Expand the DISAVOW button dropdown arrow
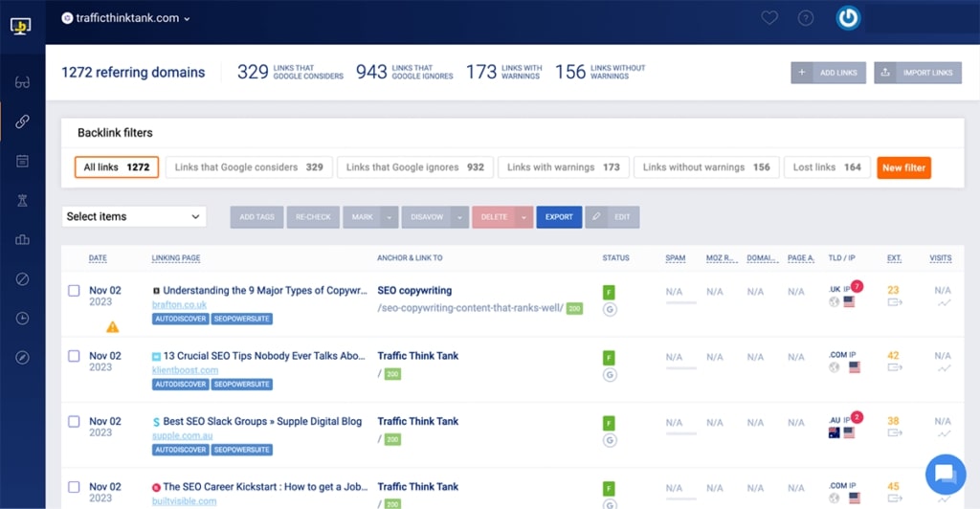The width and height of the screenshot is (980, 509). click(460, 217)
